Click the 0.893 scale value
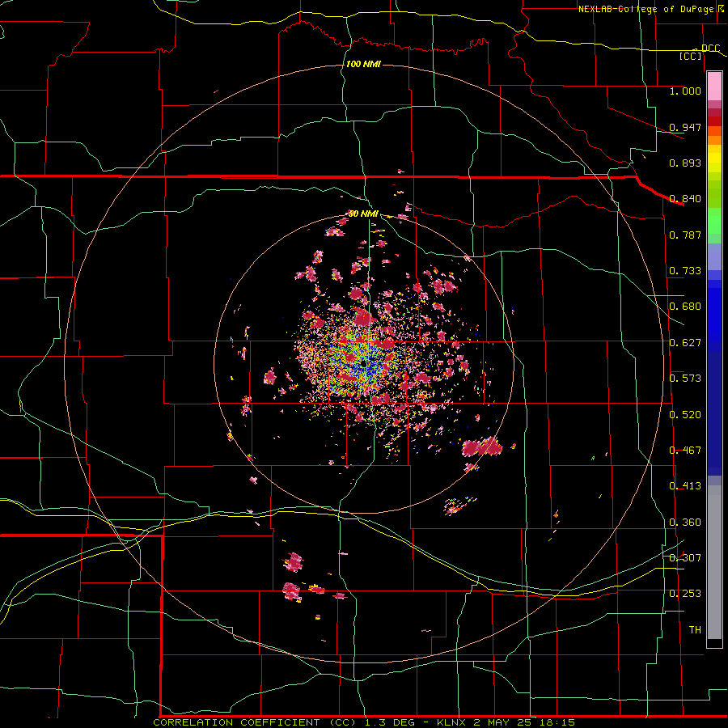This screenshot has height=728, width=728. click(685, 163)
